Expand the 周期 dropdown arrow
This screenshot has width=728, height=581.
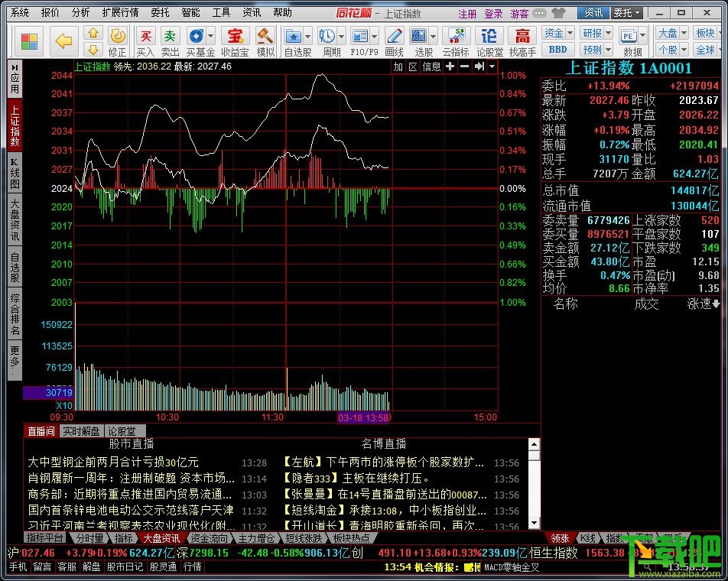pyautogui.click(x=340, y=34)
